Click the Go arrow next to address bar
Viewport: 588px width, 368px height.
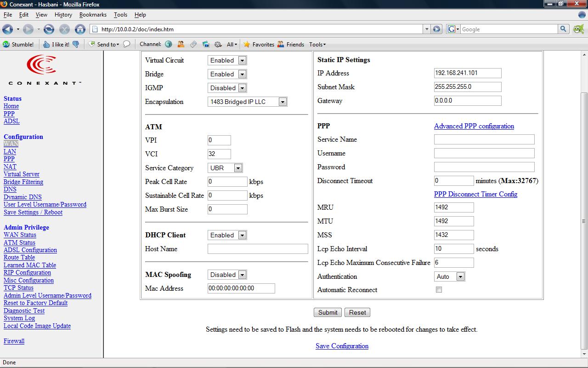pyautogui.click(x=437, y=29)
